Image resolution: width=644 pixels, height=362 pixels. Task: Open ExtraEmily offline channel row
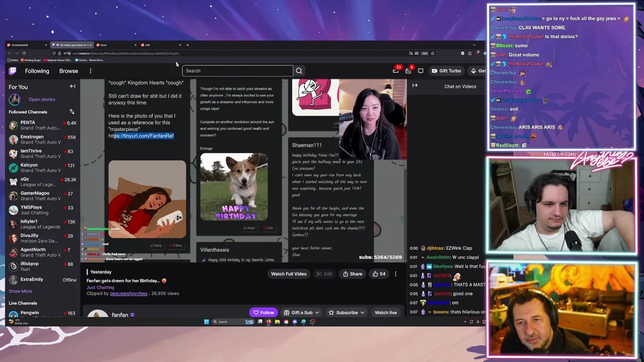(x=42, y=280)
